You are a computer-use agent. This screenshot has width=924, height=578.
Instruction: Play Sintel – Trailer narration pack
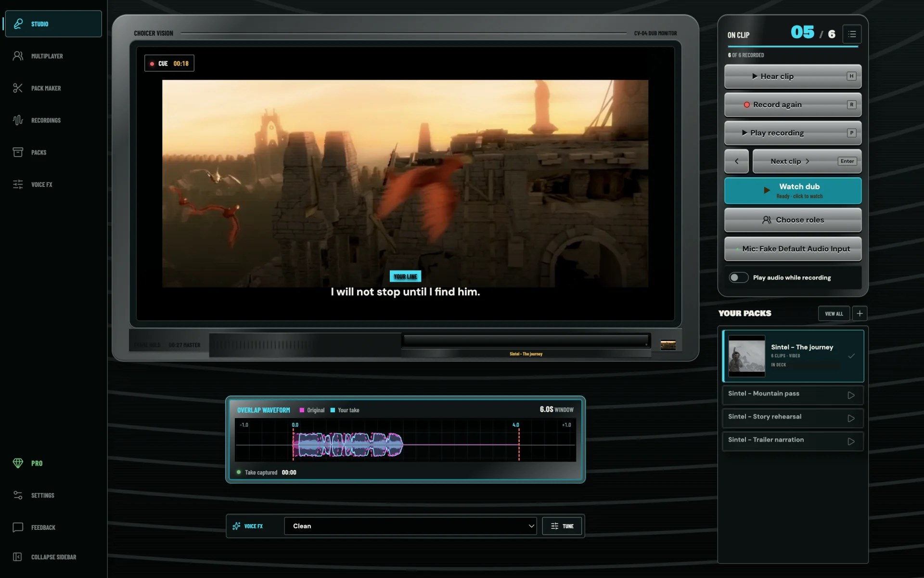[x=851, y=441]
